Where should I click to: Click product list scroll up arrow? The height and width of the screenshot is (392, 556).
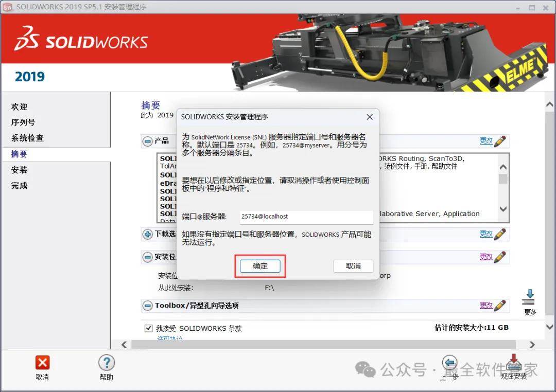click(503, 167)
